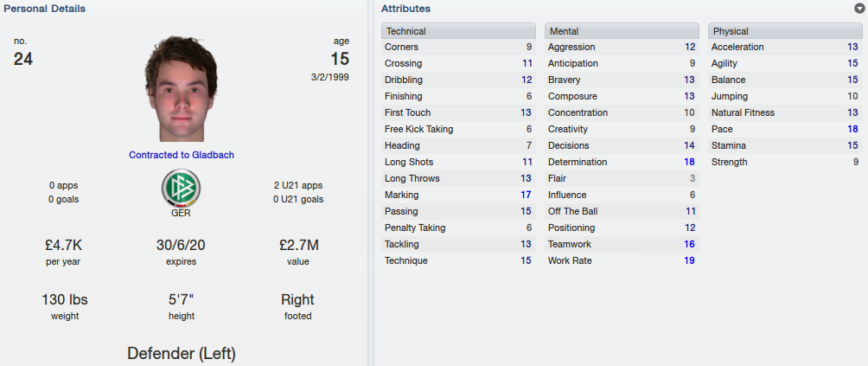Click the Defender (Left) position label
This screenshot has height=366, width=868.
click(182, 354)
